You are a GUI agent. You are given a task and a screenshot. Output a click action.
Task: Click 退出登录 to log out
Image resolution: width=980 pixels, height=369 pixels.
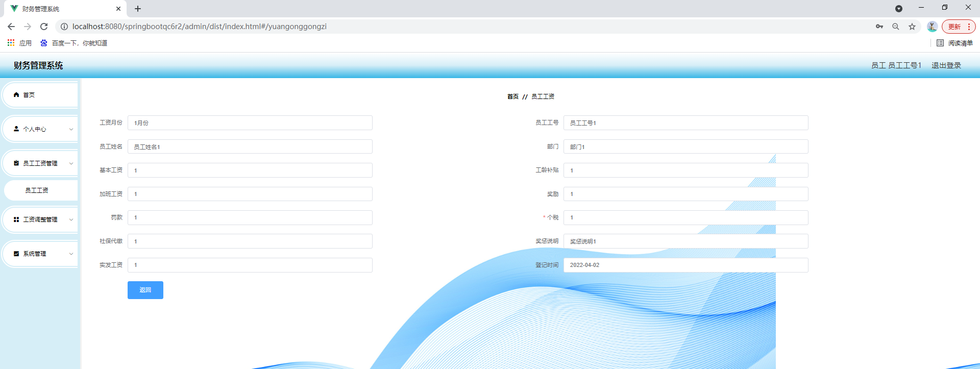(946, 65)
